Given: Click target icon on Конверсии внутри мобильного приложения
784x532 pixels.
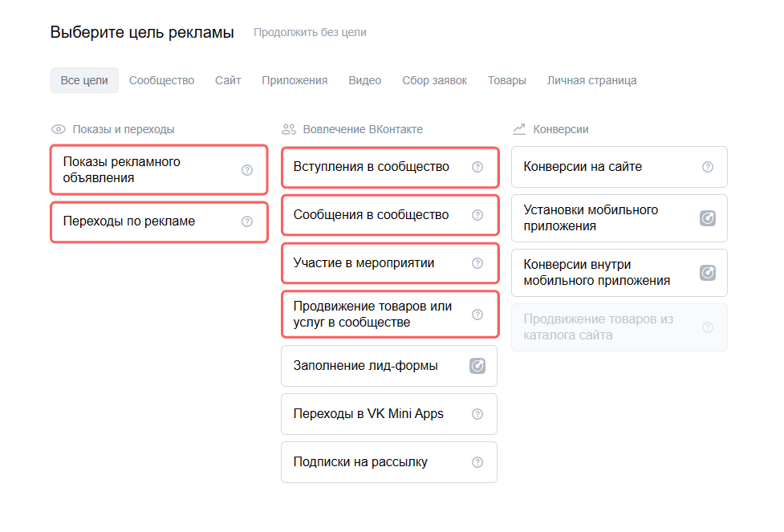Looking at the screenshot, I should [708, 273].
